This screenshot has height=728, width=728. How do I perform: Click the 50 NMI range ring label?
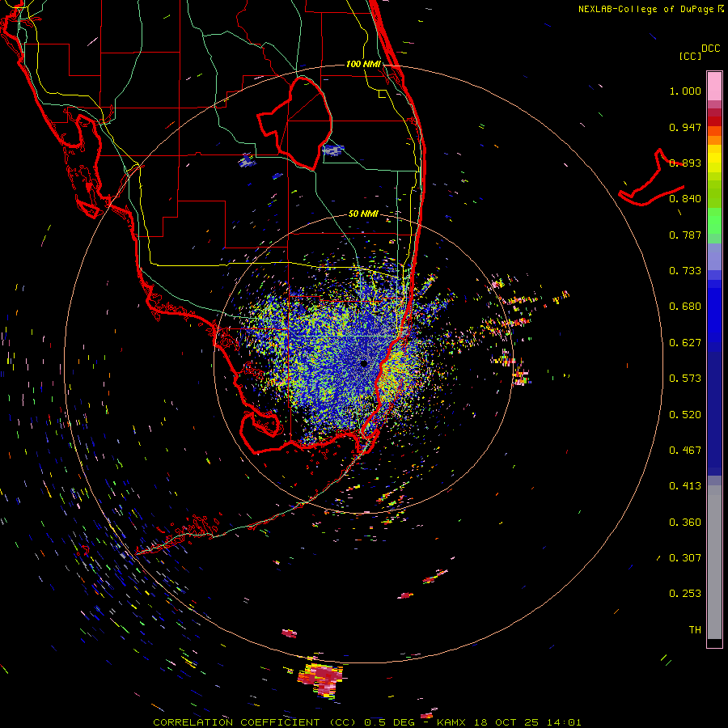tap(363, 214)
